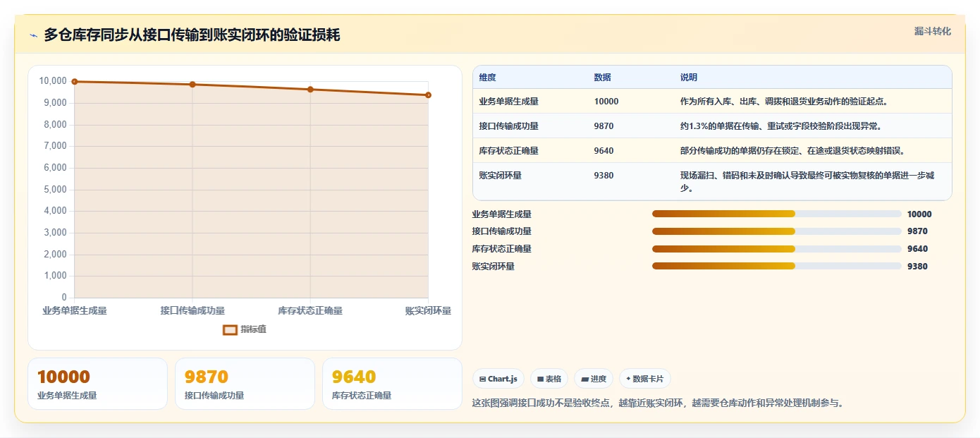Click the chart data point for 库存状态正确量
This screenshot has width=980, height=438.
tap(310, 90)
